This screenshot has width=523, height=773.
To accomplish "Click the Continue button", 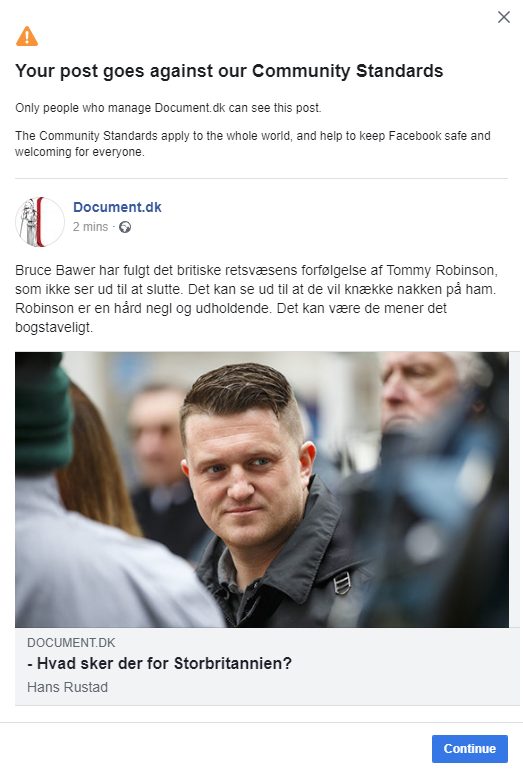I will [469, 748].
